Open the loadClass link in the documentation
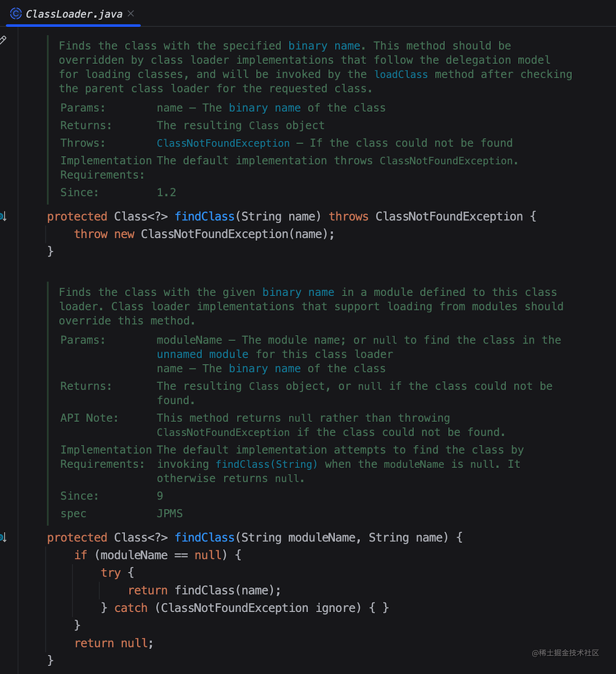616x674 pixels. [x=401, y=74]
